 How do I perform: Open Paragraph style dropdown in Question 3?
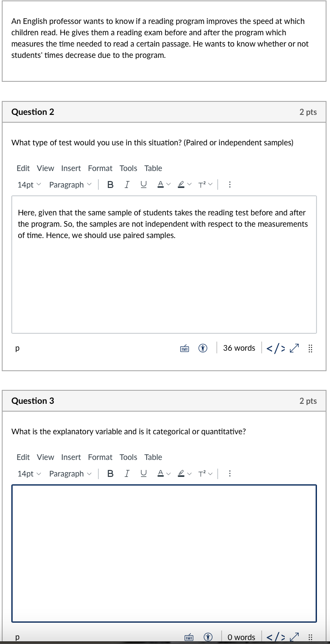pyautogui.click(x=71, y=473)
